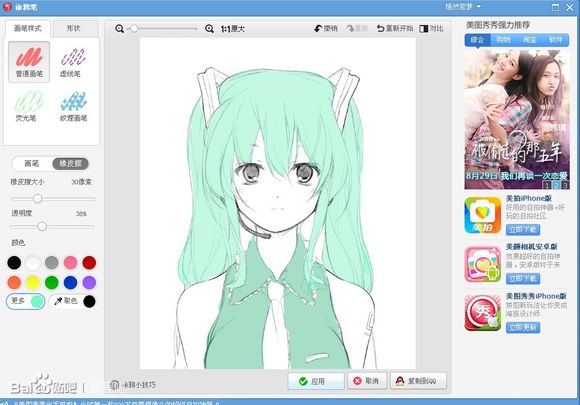The image size is (580, 405).
Task: Switch to the 画笔样式 tab
Action: [28, 28]
